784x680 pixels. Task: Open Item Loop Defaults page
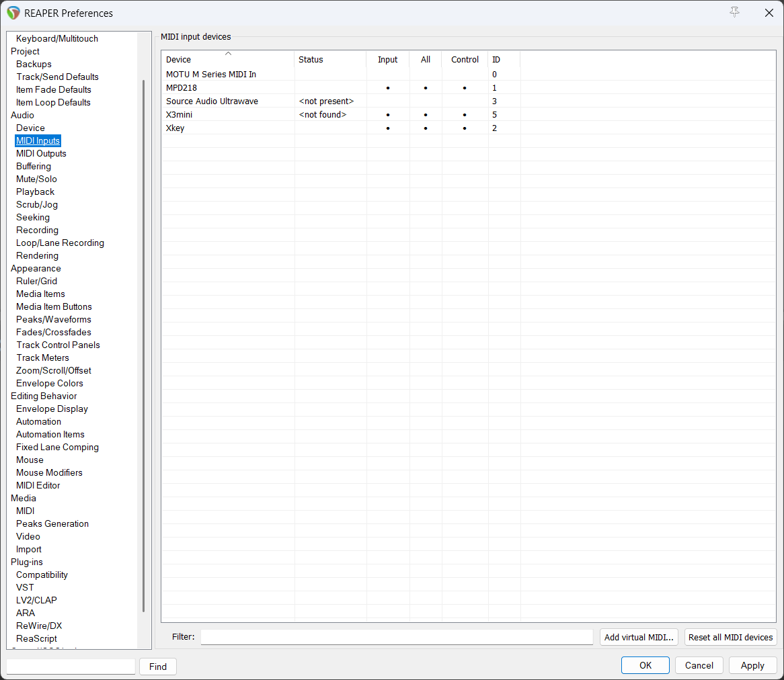pos(53,102)
